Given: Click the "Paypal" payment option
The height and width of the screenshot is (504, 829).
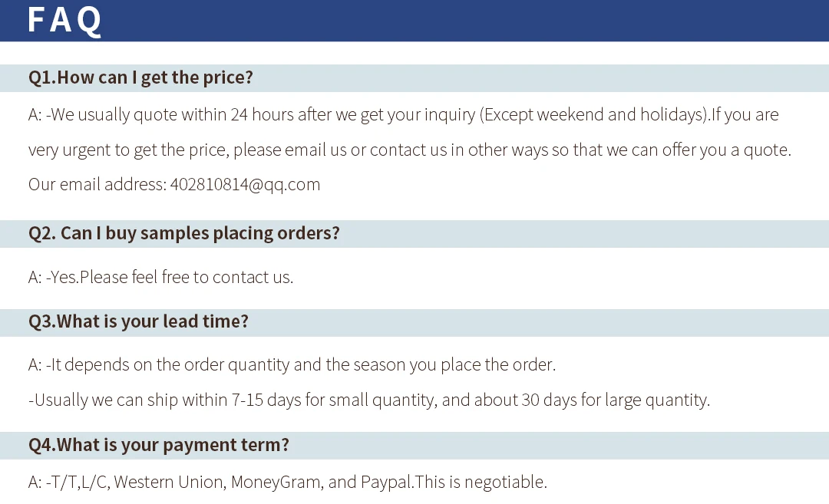Looking at the screenshot, I should (x=387, y=483).
